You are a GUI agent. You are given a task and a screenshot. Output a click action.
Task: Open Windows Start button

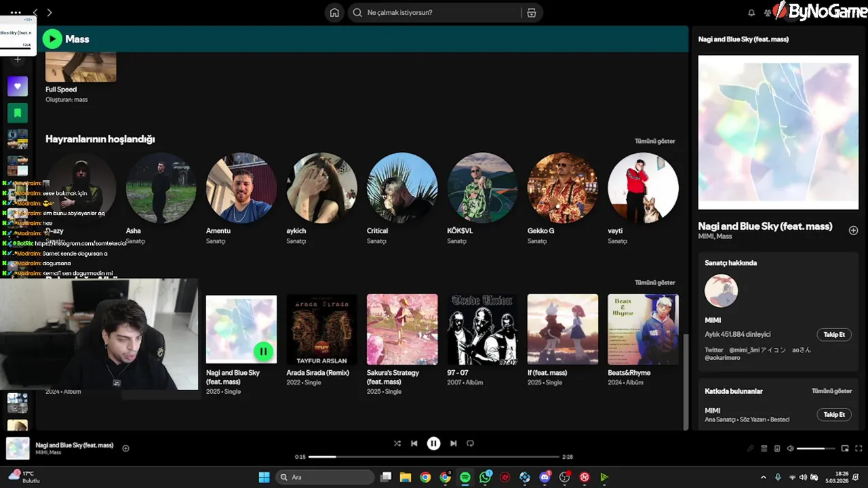[x=264, y=477]
